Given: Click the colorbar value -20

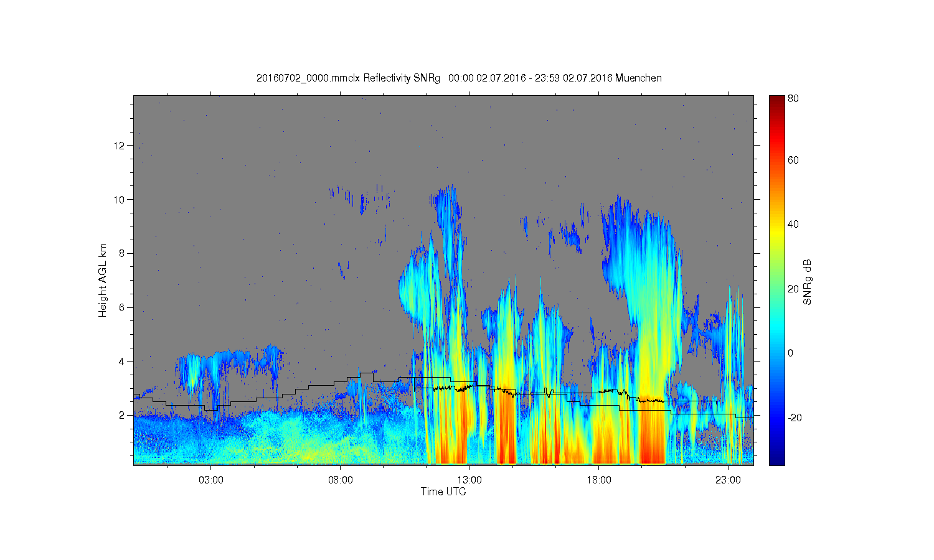Looking at the screenshot, I should coord(795,418).
